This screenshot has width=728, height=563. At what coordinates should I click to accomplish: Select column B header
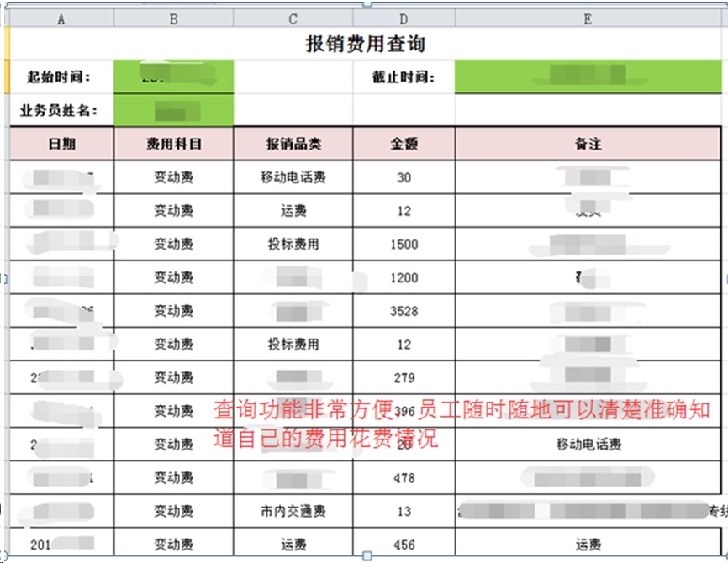[173, 19]
